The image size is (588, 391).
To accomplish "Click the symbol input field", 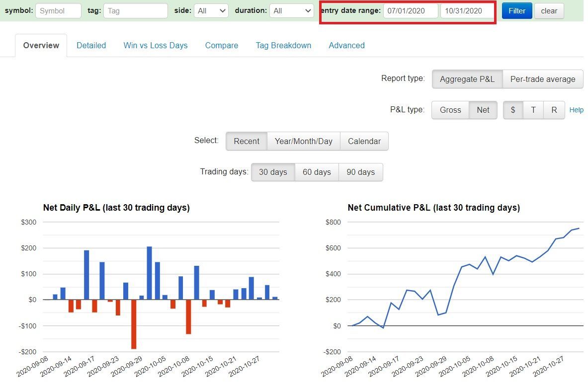I will 59,11.
